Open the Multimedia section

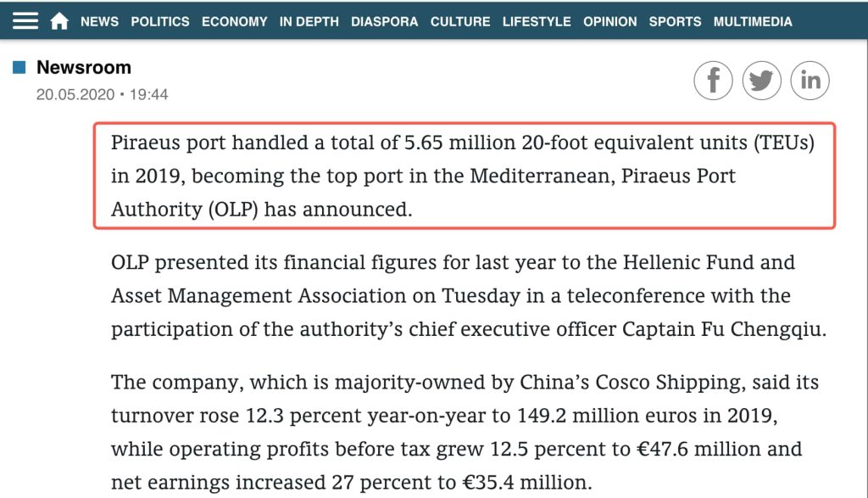[753, 21]
